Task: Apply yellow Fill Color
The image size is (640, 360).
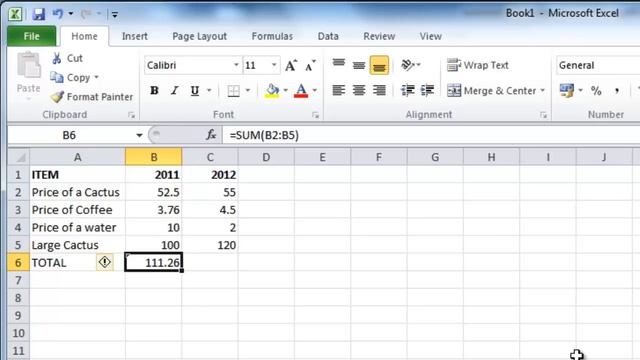Action: click(272, 90)
